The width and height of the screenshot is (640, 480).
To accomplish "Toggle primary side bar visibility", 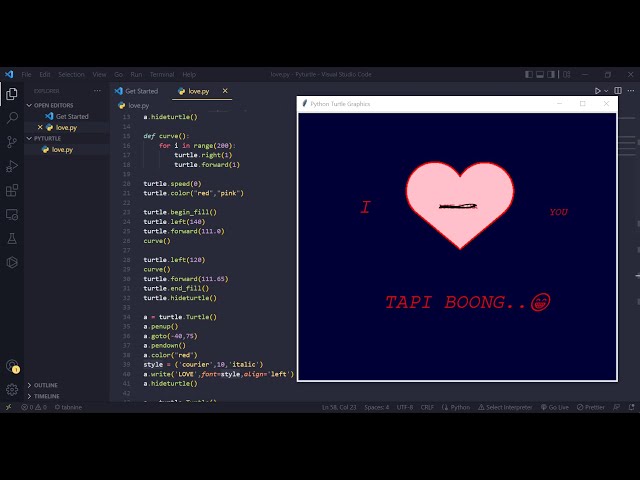I will [529, 74].
